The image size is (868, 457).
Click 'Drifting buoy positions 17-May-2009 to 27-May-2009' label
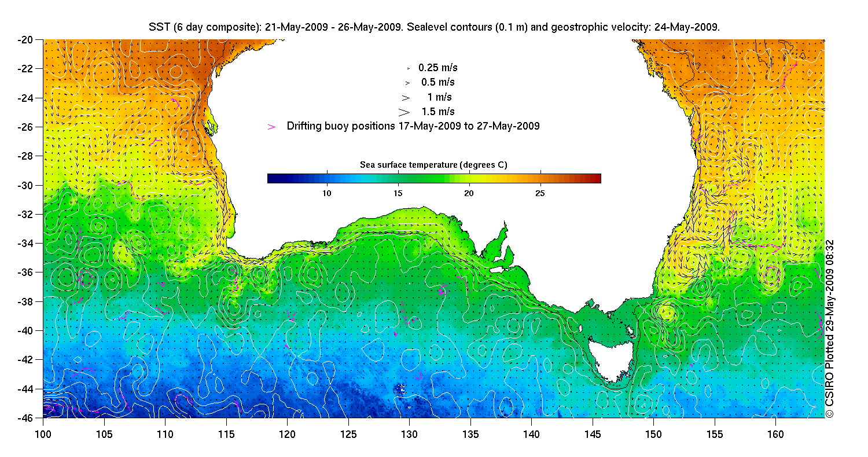point(413,126)
